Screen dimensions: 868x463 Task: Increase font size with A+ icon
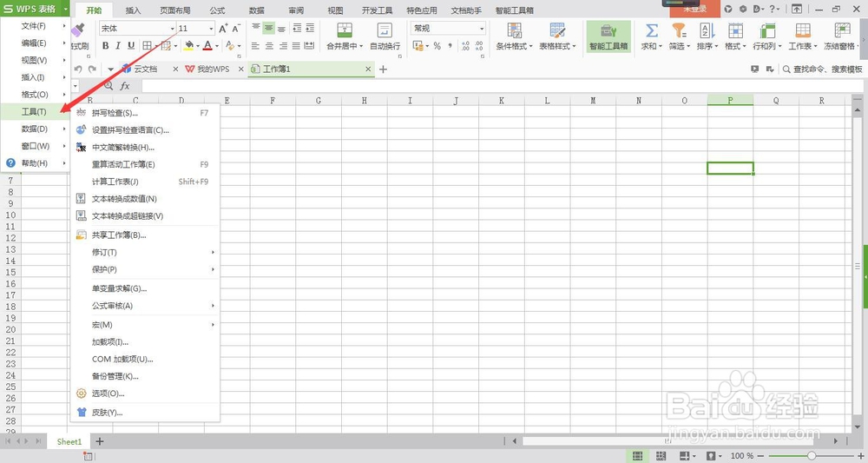(223, 29)
